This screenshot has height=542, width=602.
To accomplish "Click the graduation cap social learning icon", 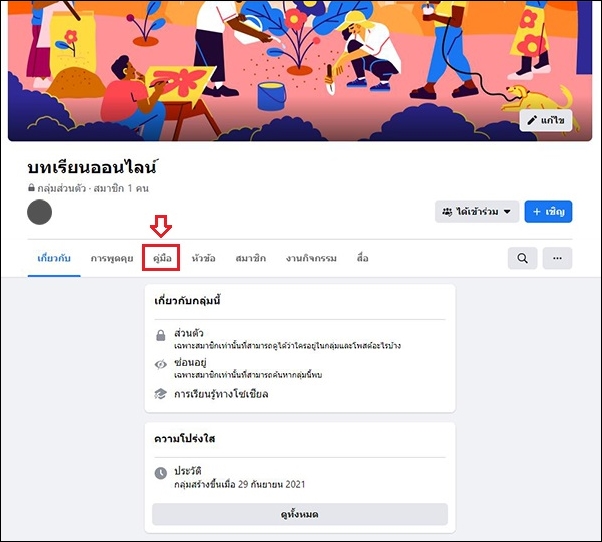I will point(160,393).
